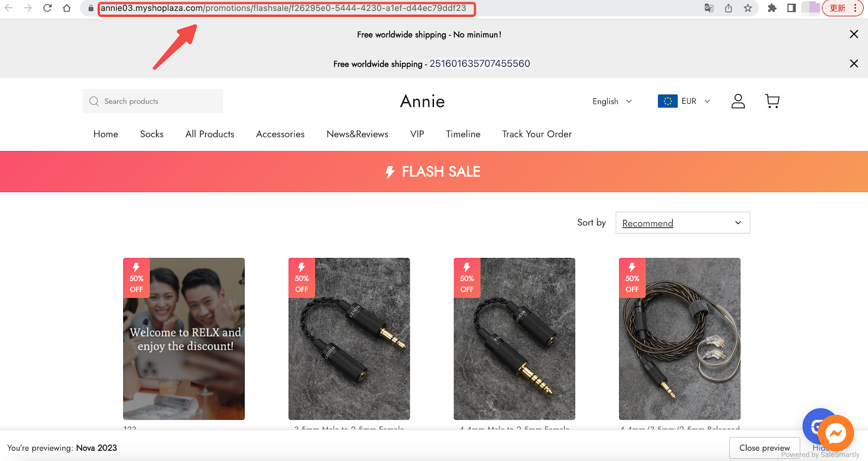Open the Messenger chat bubble icon

coord(835,433)
